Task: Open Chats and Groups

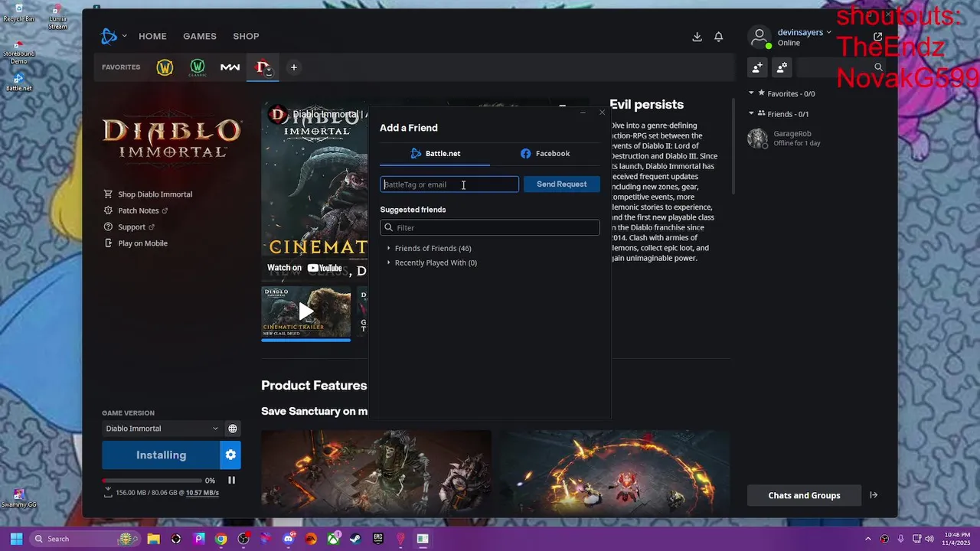Action: click(x=804, y=495)
